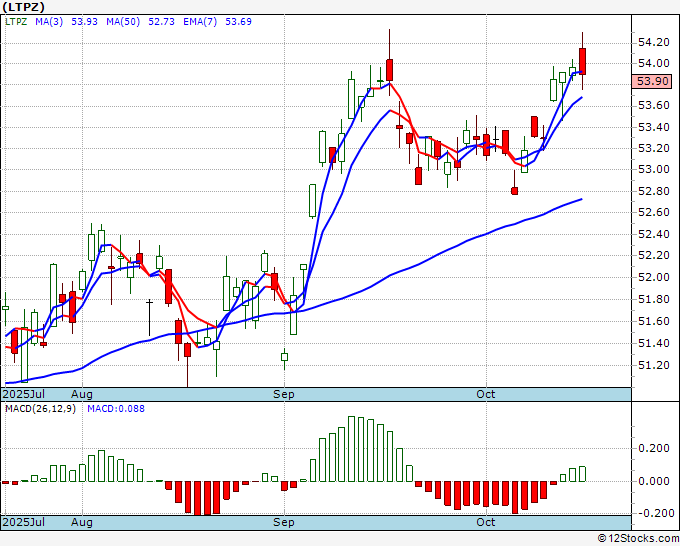Image resolution: width=680 pixels, height=546 pixels.
Task: Click Aug on the price chart date axis
Action: [x=82, y=394]
